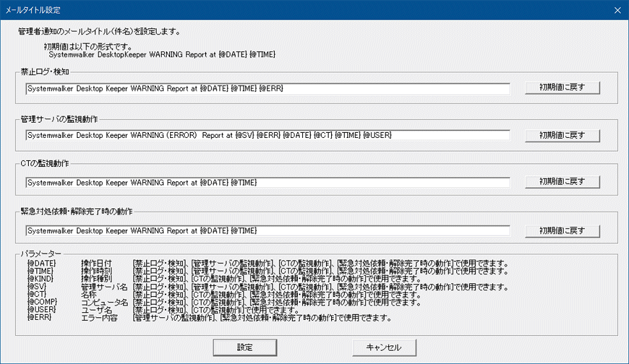This screenshot has width=629, height=364.
Task: Reset CTの監視動作 title with 初期値に戻す
Action: coord(563,181)
